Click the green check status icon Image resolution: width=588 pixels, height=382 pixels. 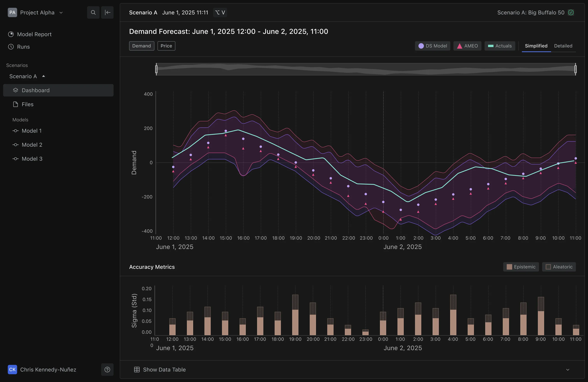coord(571,12)
